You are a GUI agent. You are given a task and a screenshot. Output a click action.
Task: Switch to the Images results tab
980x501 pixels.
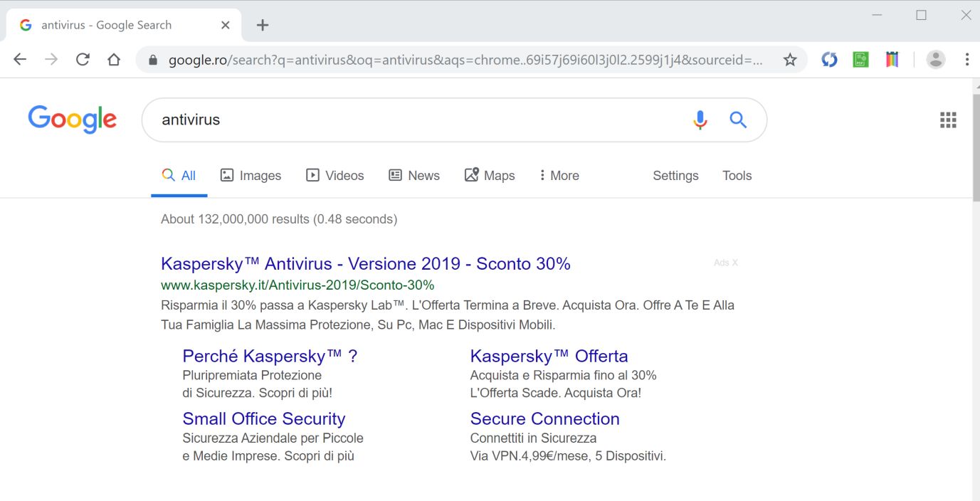click(251, 176)
